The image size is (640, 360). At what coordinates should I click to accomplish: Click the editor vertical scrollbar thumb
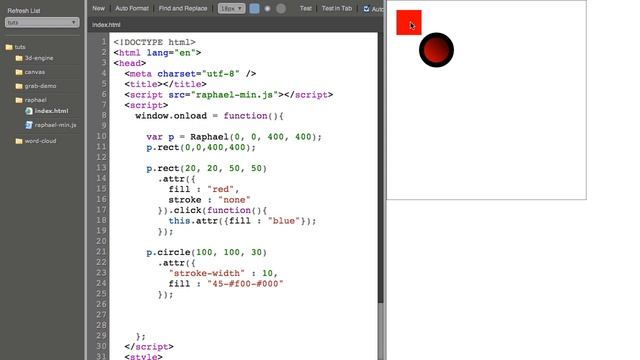pyautogui.click(x=381, y=331)
